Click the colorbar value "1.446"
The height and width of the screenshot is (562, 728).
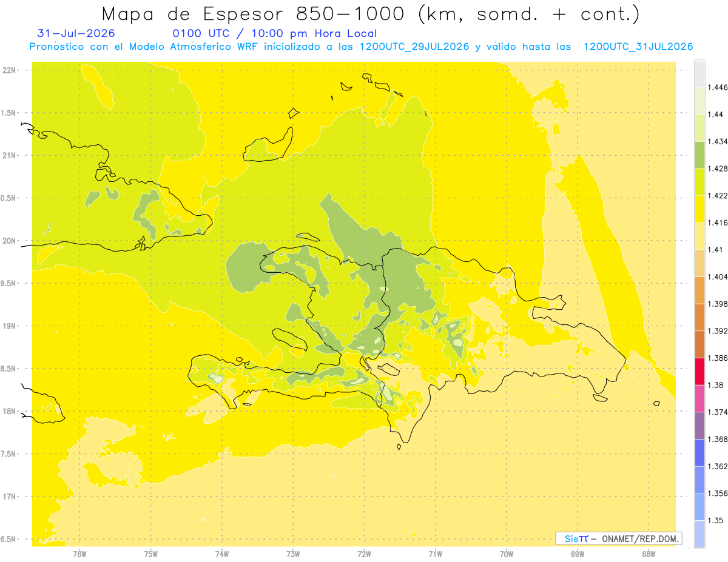click(x=718, y=88)
